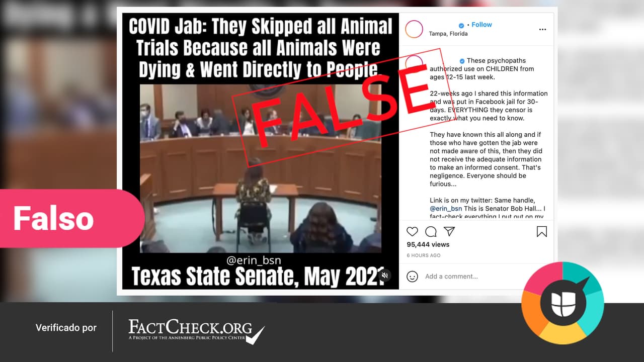Click the verified badge in header
Viewport: 644px width, 362px height.
(x=461, y=25)
